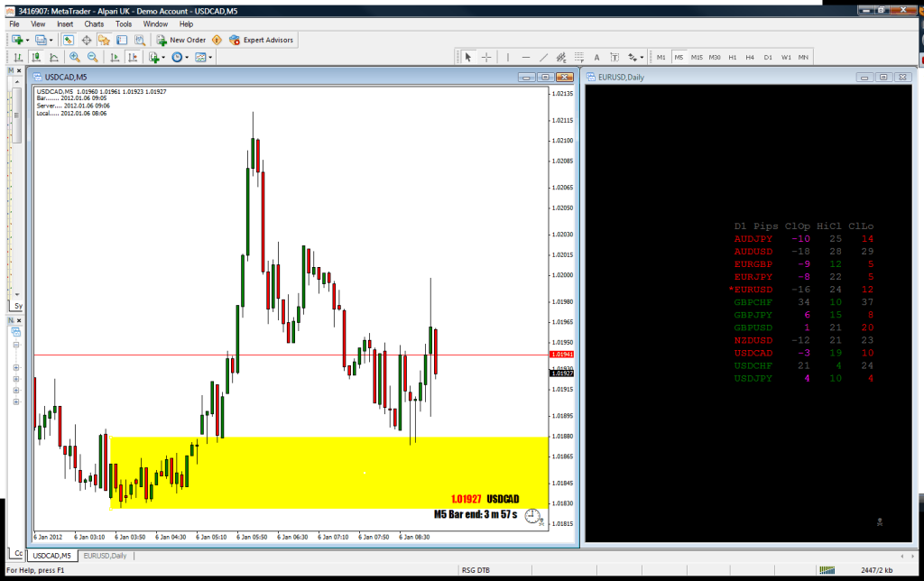Click the New Order button

180,40
